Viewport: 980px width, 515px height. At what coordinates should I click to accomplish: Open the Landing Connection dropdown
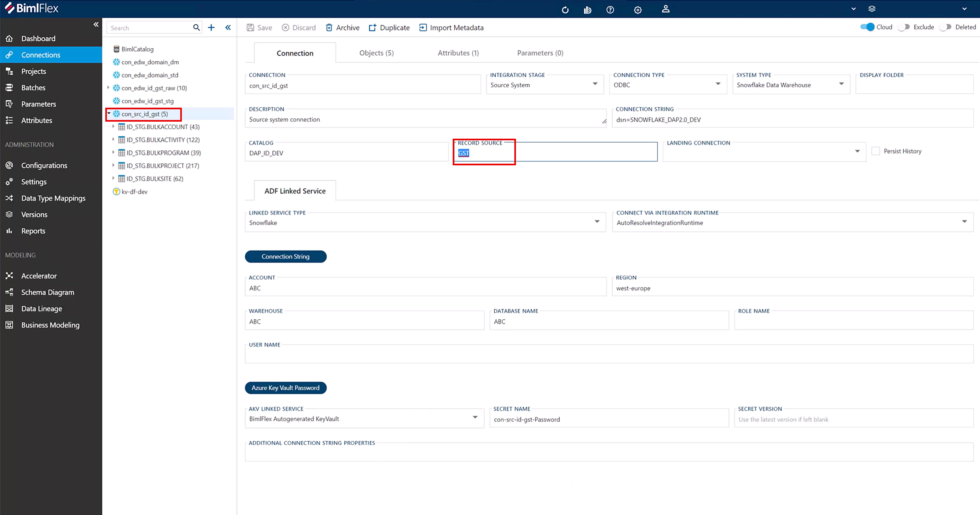point(764,152)
